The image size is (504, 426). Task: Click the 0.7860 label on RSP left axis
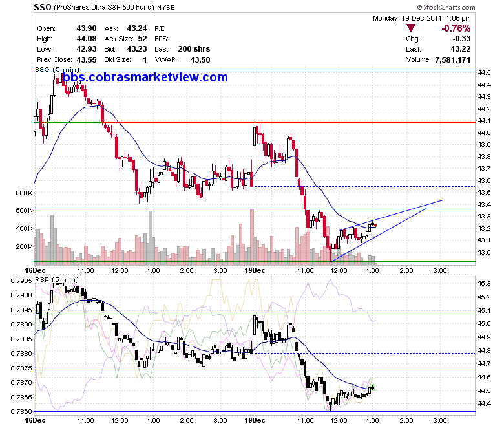coord(21,411)
